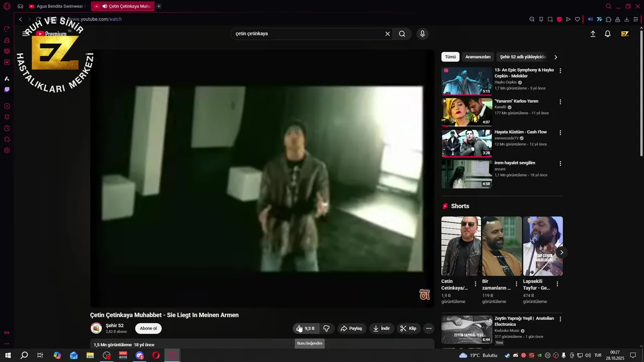The height and width of the screenshot is (362, 644).
Task: Open a new browser tab with plus
Action: pos(159,7)
